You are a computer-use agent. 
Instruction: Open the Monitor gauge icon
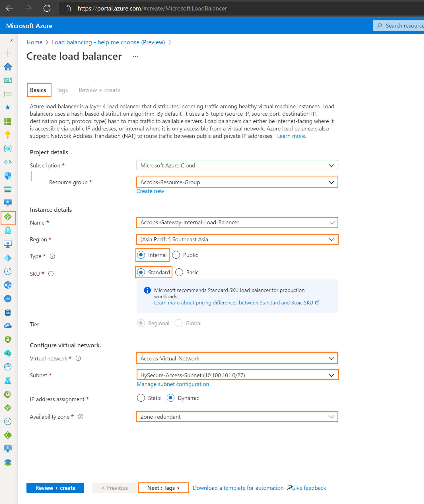[x=8, y=367]
